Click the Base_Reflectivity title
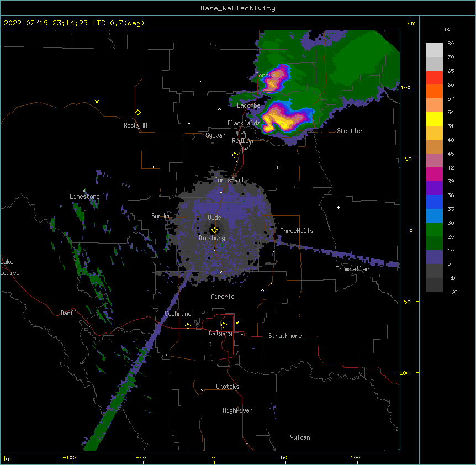This screenshot has width=476, height=465. click(238, 8)
